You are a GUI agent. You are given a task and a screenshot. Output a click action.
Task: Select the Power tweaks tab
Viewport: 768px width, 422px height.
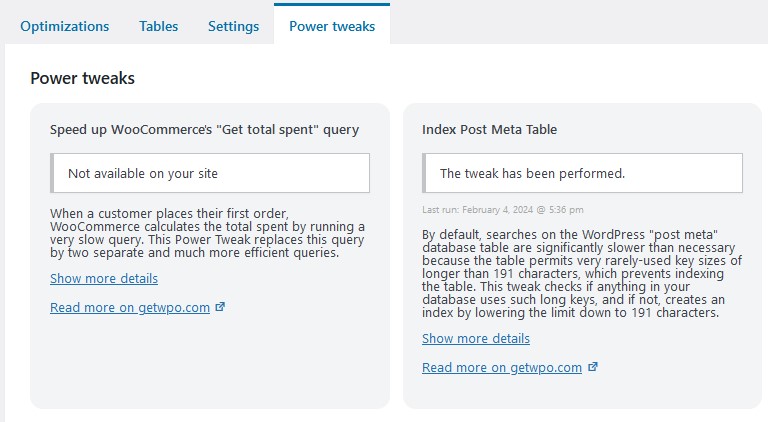332,26
